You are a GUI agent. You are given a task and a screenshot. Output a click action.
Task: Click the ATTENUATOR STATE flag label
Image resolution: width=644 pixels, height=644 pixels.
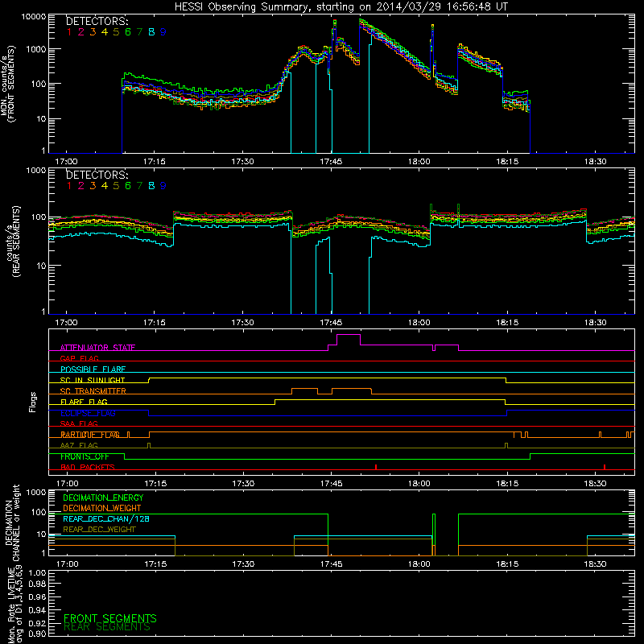coord(97,348)
